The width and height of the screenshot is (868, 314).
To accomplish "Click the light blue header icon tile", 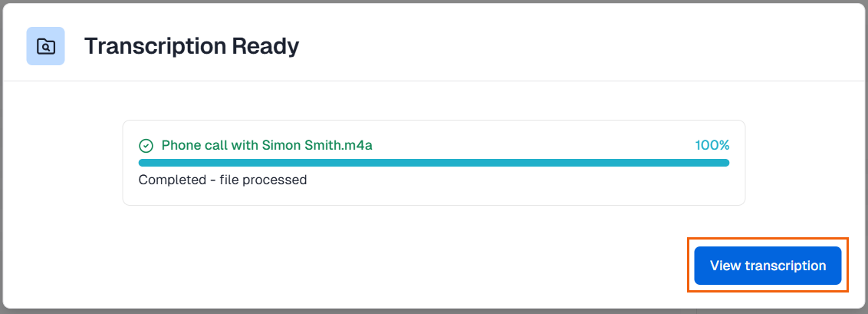I will click(45, 46).
